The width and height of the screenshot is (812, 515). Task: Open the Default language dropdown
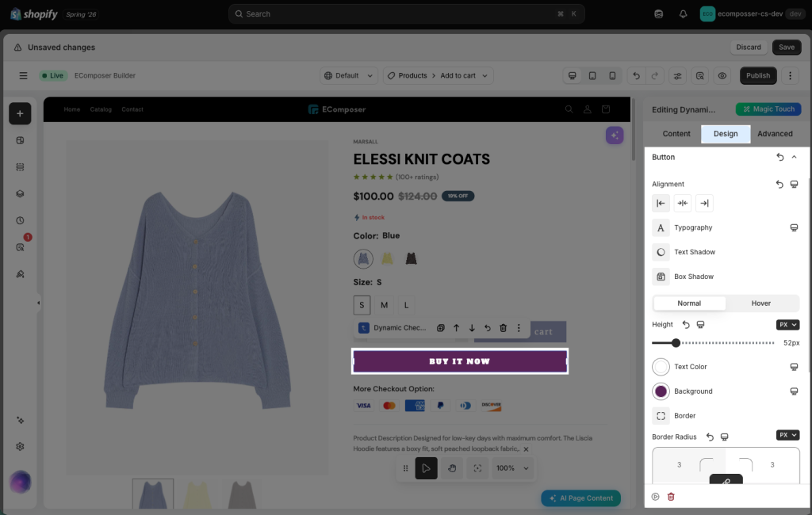tap(349, 75)
